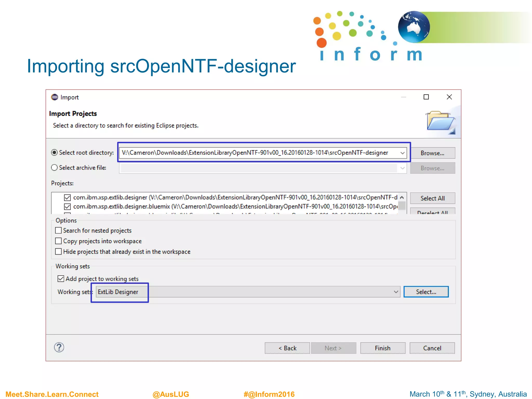The height and width of the screenshot is (399, 532).
Task: Choose the Select archive file radio option
Action: coord(54,168)
